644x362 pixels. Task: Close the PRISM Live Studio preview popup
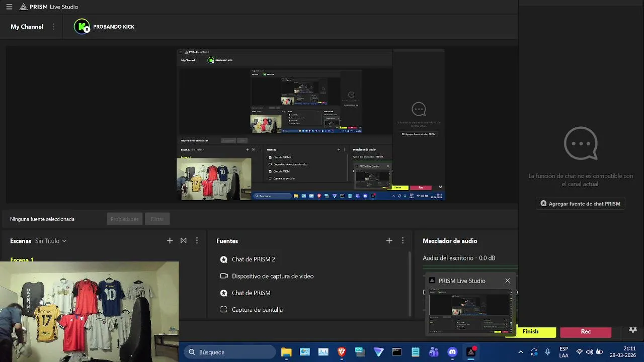pyautogui.click(x=507, y=281)
